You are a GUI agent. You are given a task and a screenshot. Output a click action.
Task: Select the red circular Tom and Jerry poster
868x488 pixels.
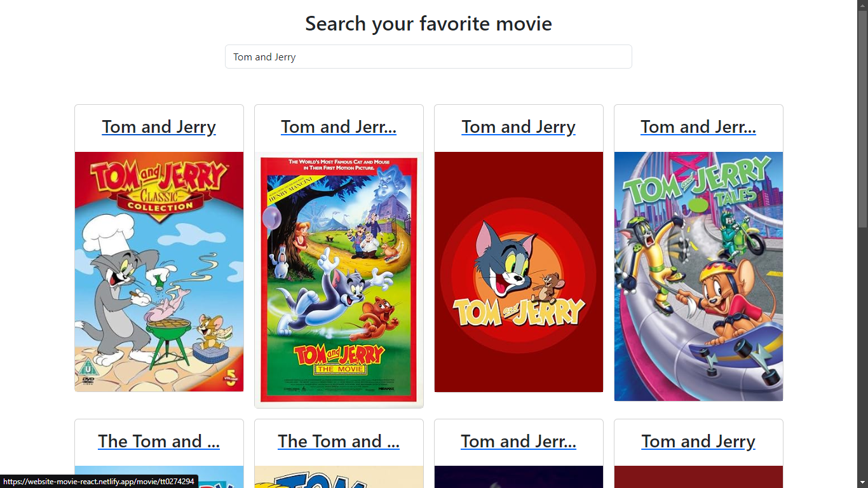[x=519, y=271]
